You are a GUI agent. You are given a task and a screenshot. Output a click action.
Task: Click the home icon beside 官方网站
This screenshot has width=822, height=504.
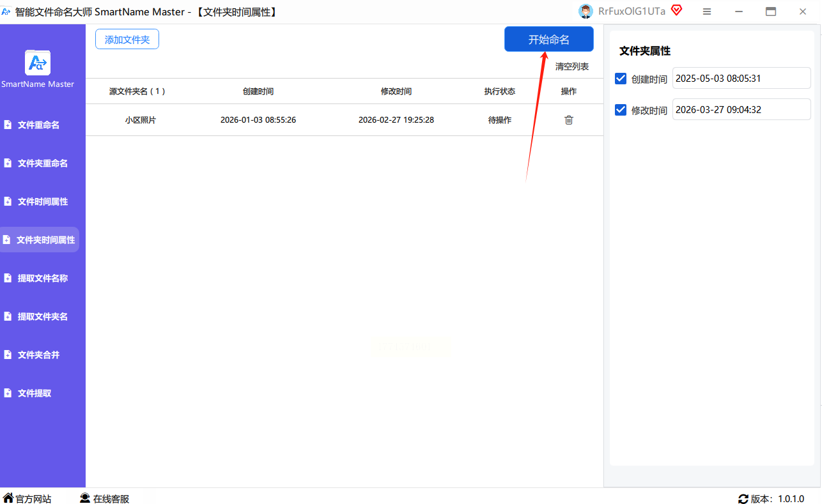pyautogui.click(x=8, y=498)
